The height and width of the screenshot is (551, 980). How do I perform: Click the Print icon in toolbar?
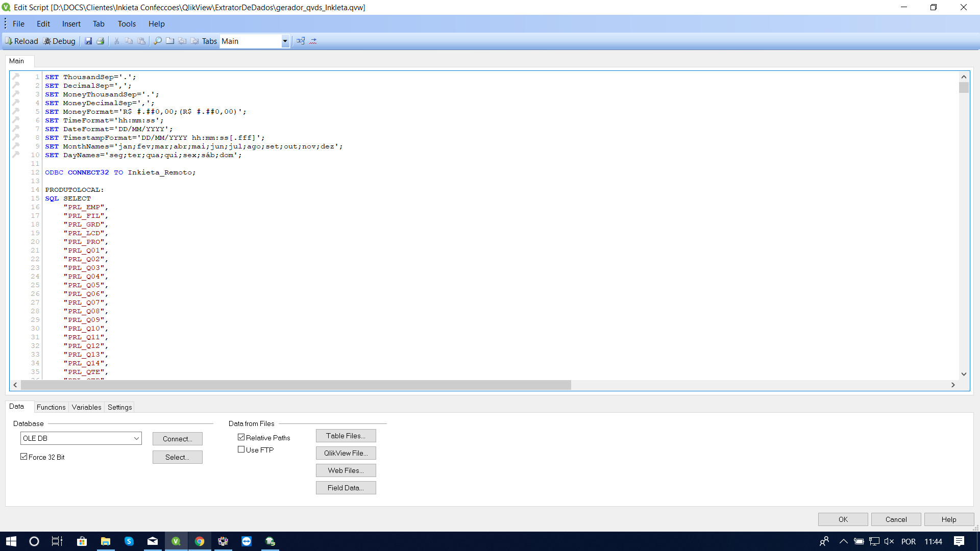coord(101,41)
